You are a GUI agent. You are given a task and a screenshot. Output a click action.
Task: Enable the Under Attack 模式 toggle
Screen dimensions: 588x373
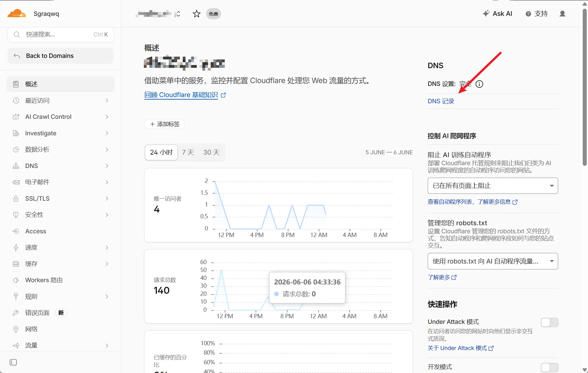(549, 322)
